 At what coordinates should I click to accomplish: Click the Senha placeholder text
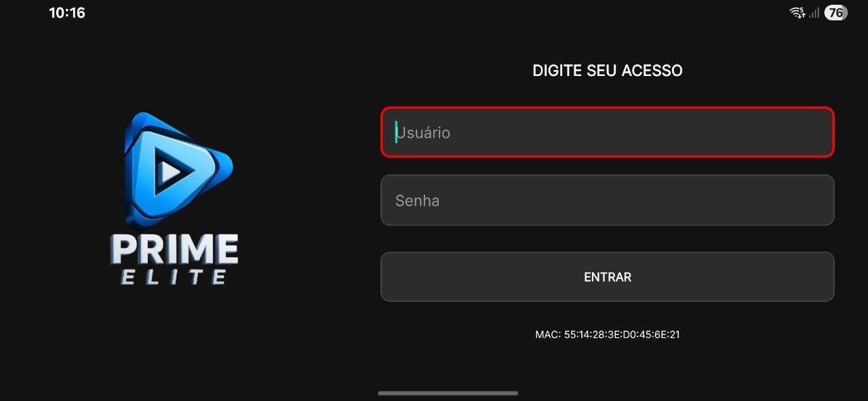pos(418,199)
